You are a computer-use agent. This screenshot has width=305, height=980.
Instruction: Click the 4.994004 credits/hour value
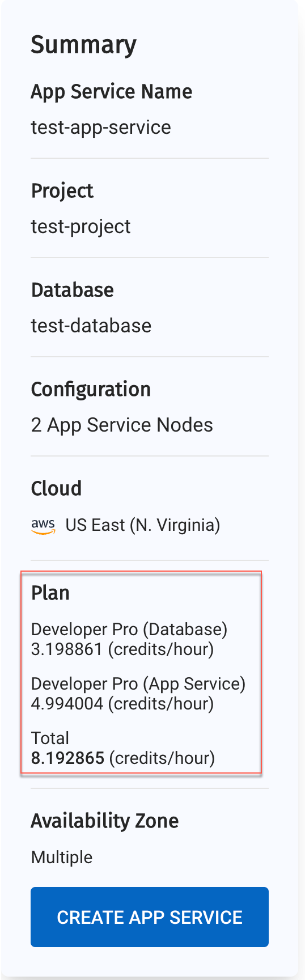click(122, 703)
